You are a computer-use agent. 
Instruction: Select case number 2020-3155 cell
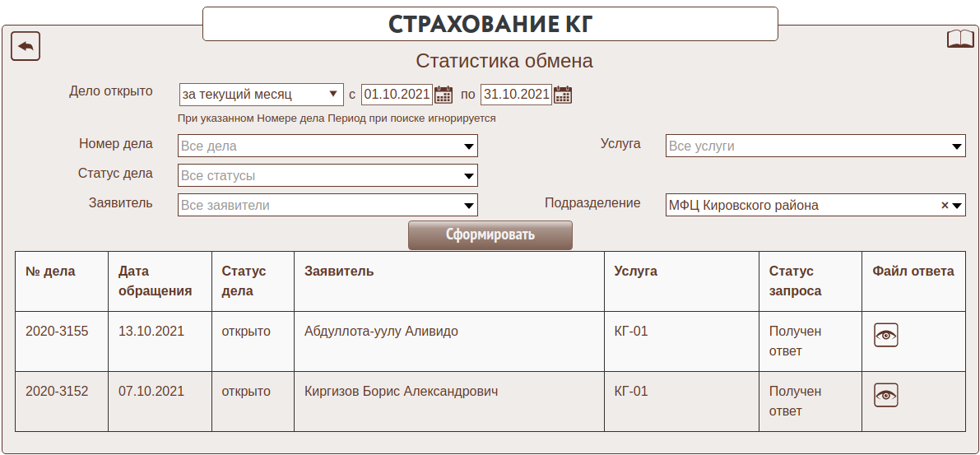pyautogui.click(x=57, y=332)
